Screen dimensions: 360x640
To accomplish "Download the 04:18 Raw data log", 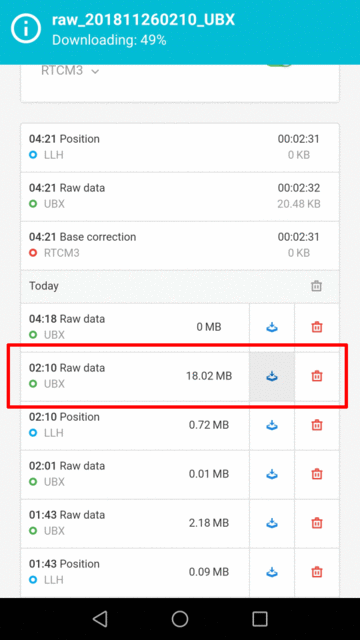I will tap(271, 327).
